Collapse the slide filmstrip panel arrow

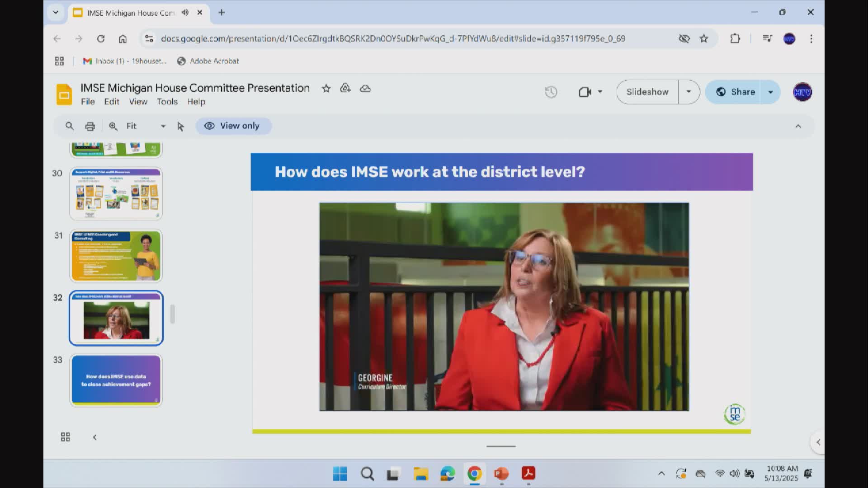coord(94,437)
